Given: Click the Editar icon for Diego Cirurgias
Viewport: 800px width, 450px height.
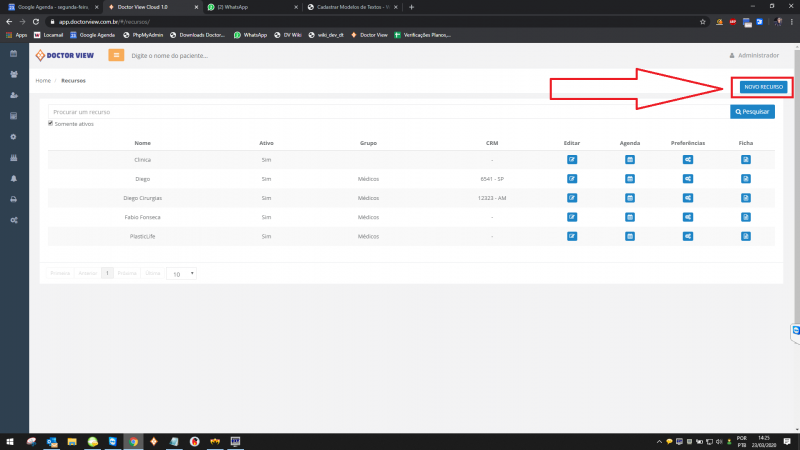Looking at the screenshot, I should tap(572, 198).
